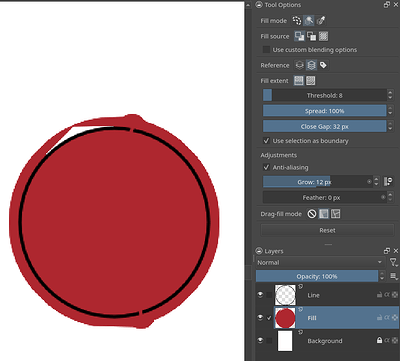Float the Tool Options docker

(x=387, y=5)
